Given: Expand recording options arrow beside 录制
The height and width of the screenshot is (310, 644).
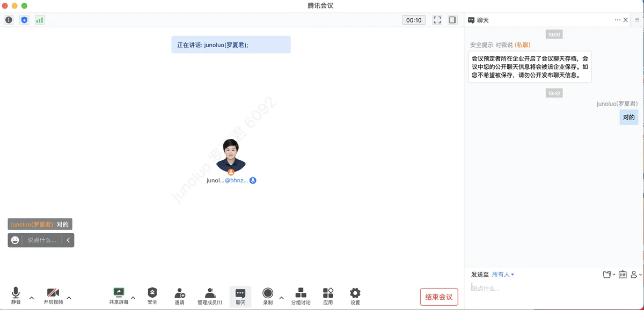Looking at the screenshot, I should tap(281, 298).
